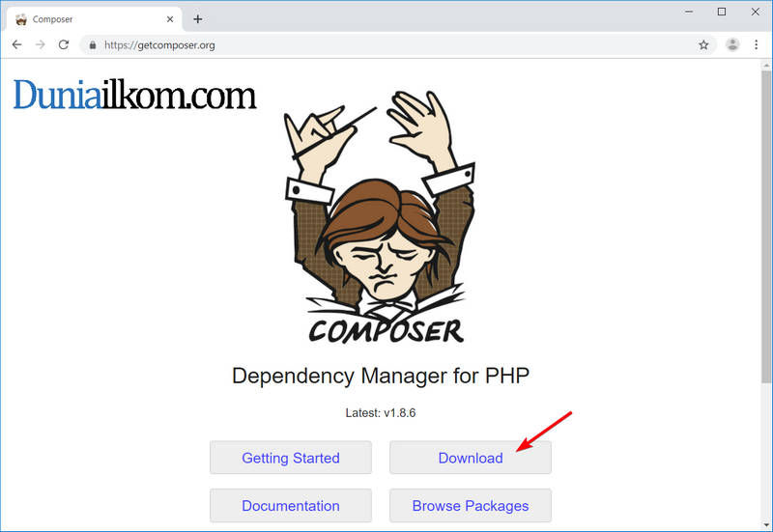
Task: Click the scrollbar up arrow
Action: (x=766, y=65)
